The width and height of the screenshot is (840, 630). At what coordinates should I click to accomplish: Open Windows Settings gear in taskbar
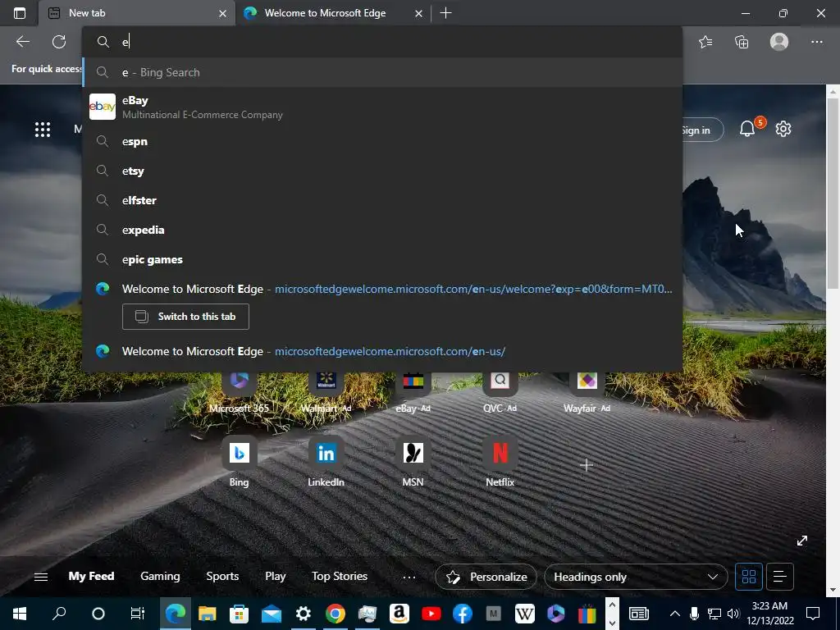[x=304, y=614]
